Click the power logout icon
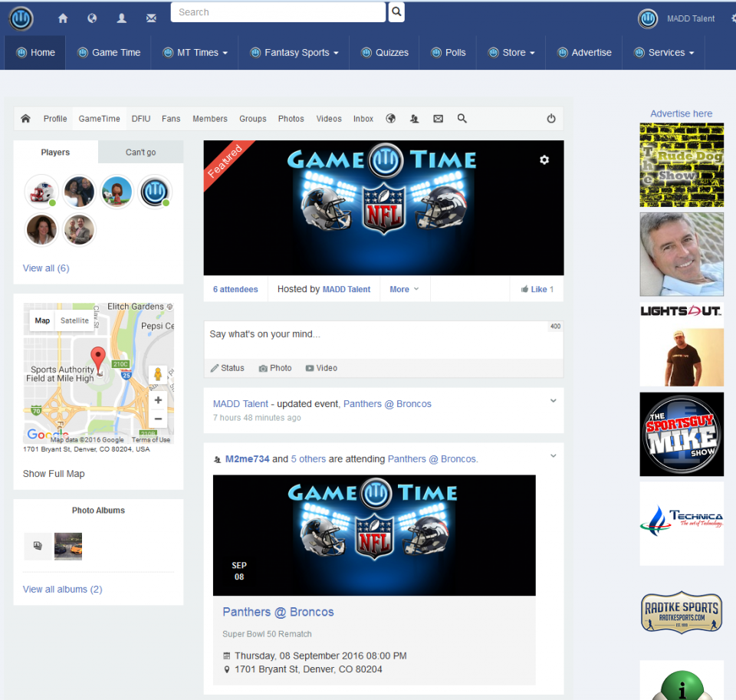The height and width of the screenshot is (700, 736). pos(551,118)
